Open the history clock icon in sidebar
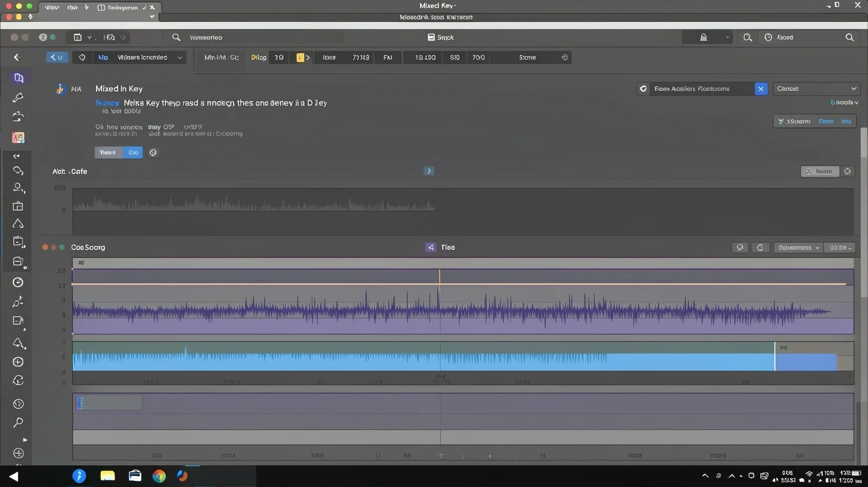868x487 pixels. [18, 404]
